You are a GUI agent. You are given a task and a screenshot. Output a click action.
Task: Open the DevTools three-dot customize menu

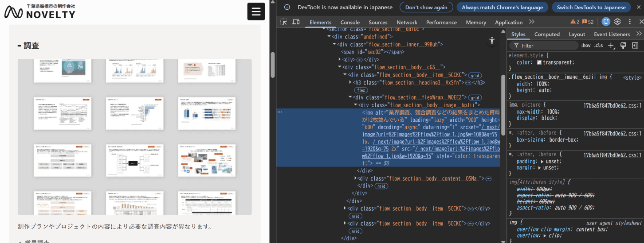pyautogui.click(x=630, y=22)
